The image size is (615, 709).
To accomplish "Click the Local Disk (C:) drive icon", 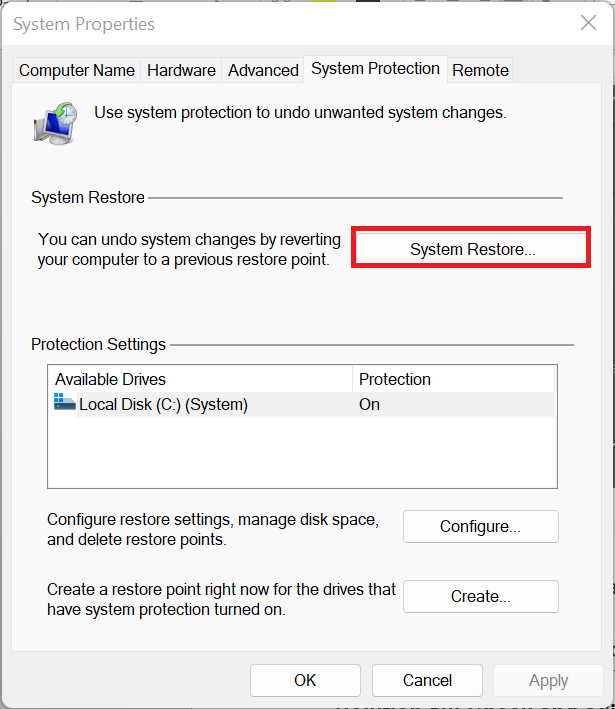I will [64, 404].
